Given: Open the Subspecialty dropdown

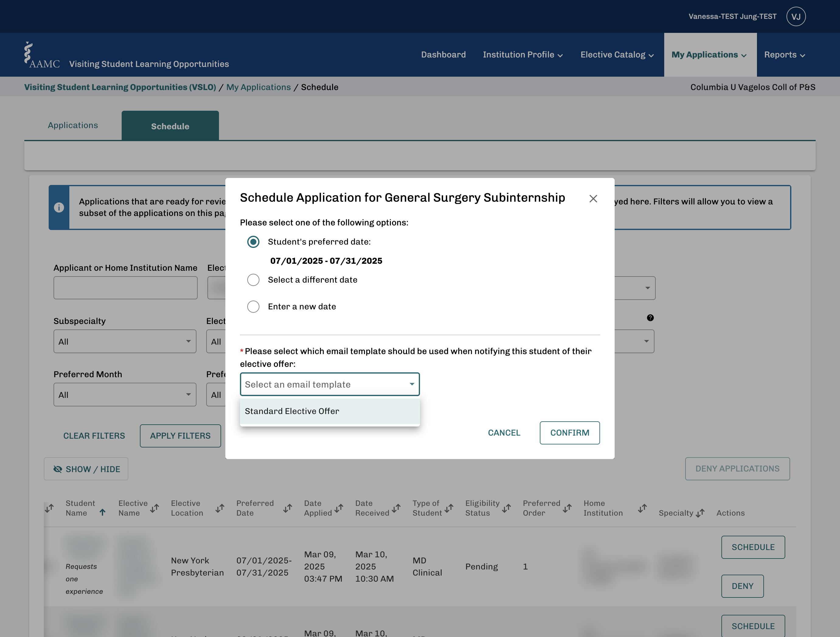Looking at the screenshot, I should 125,341.
